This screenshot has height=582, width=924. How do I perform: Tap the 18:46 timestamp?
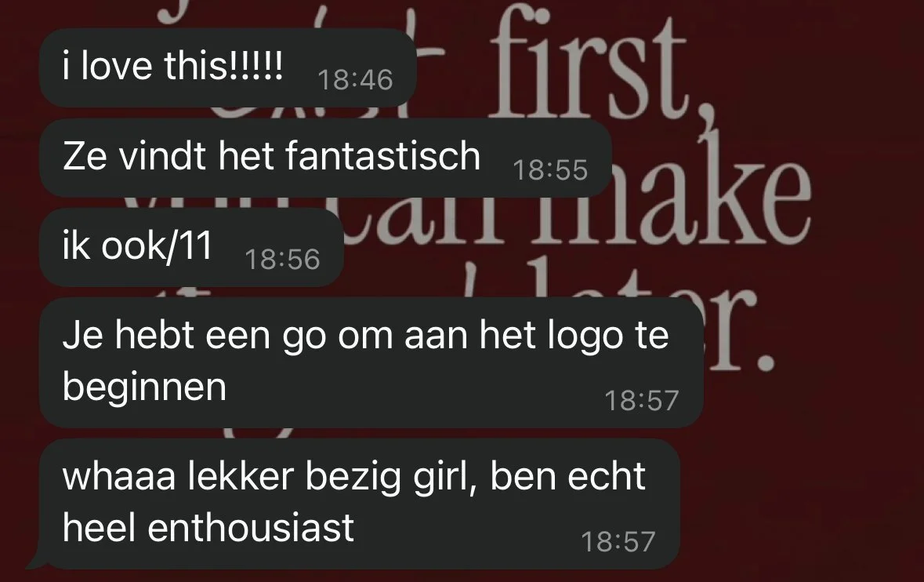[x=355, y=79]
